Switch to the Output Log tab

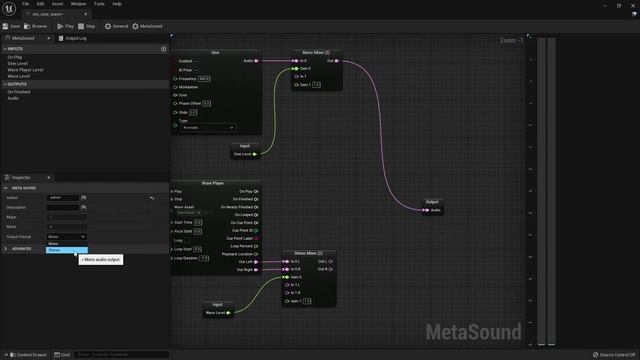[x=73, y=38]
